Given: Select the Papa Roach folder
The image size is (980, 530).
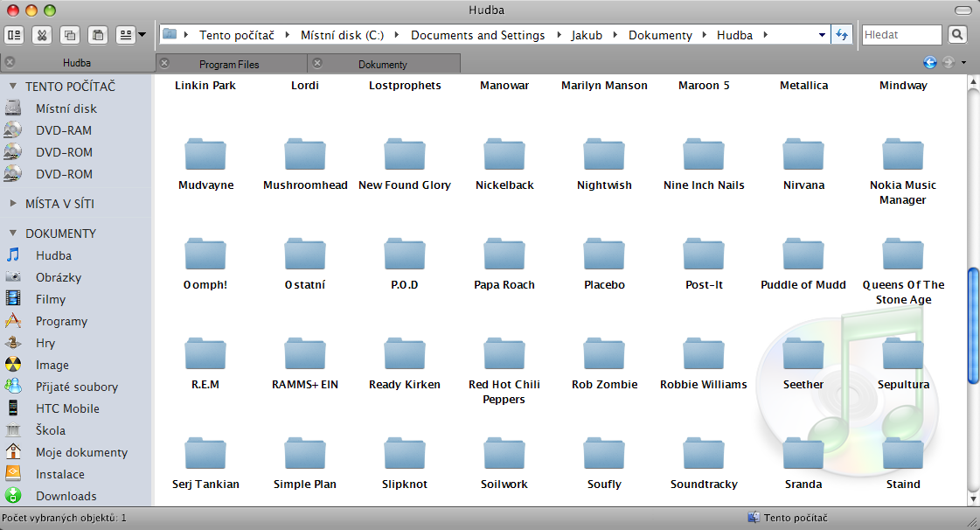Looking at the screenshot, I should pos(504,255).
